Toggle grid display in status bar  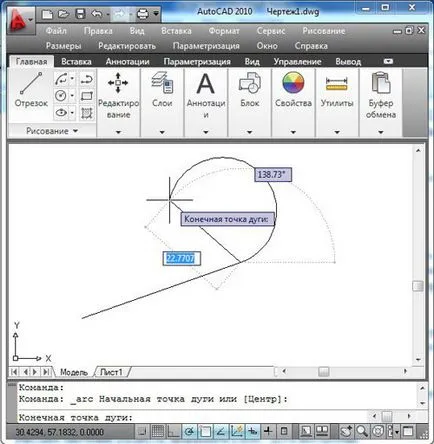coord(158,431)
